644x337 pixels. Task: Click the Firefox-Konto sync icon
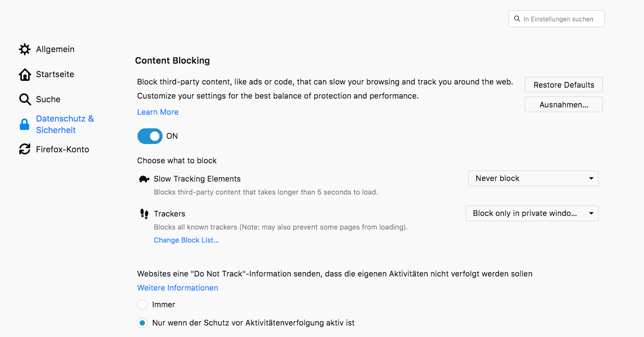point(24,150)
